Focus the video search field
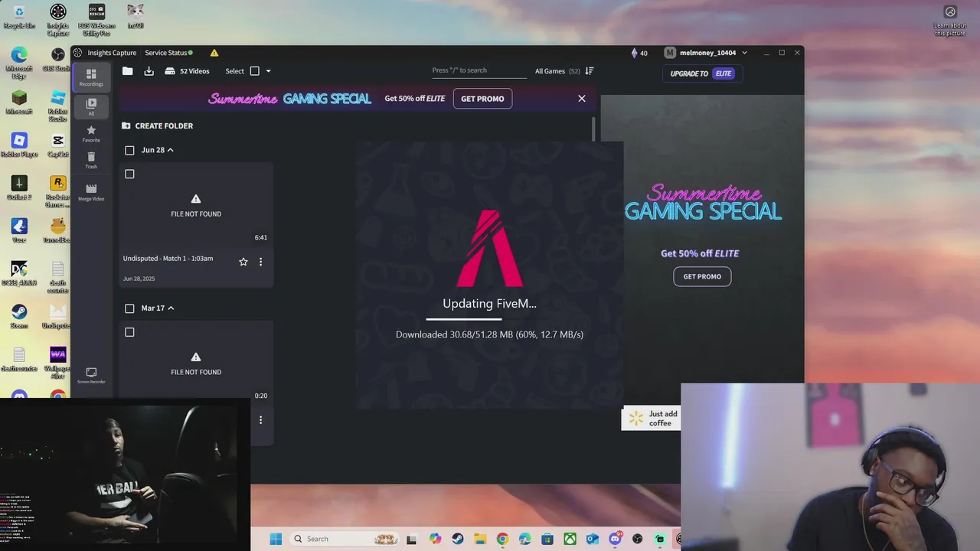The image size is (980, 551). 479,70
